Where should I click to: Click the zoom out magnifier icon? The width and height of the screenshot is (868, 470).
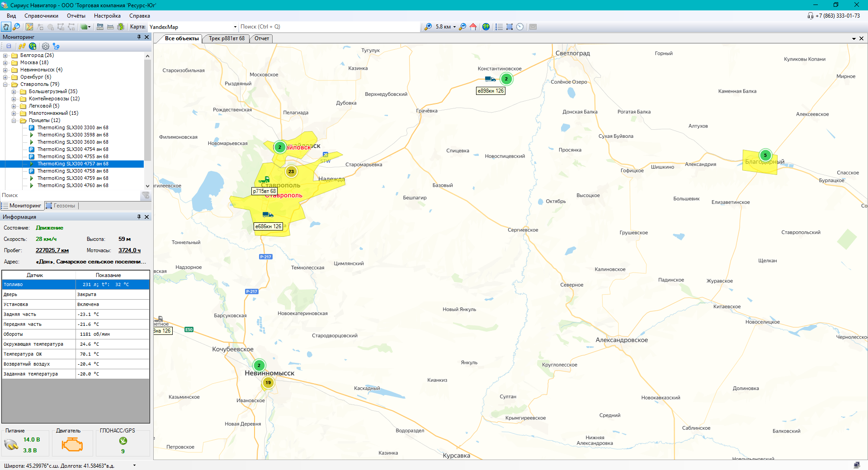462,27
